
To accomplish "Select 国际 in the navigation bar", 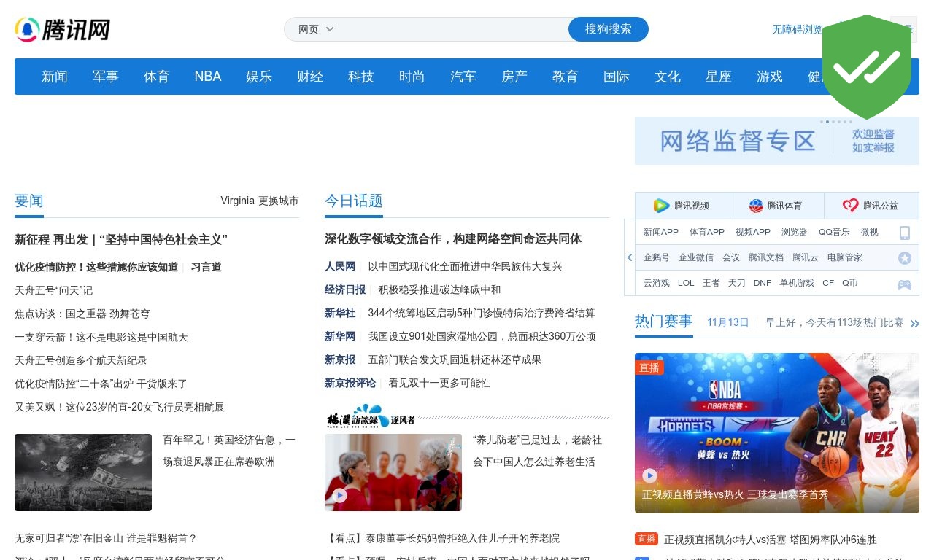I will point(617,77).
